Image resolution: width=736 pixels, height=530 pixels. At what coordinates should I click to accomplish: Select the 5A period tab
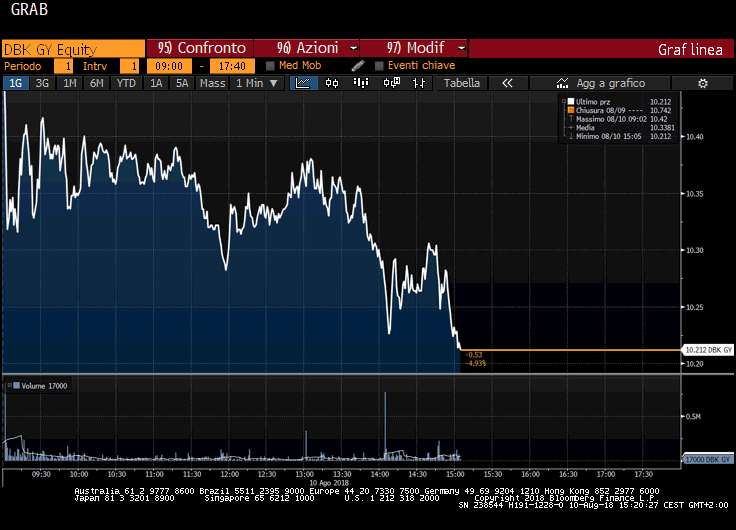point(182,83)
